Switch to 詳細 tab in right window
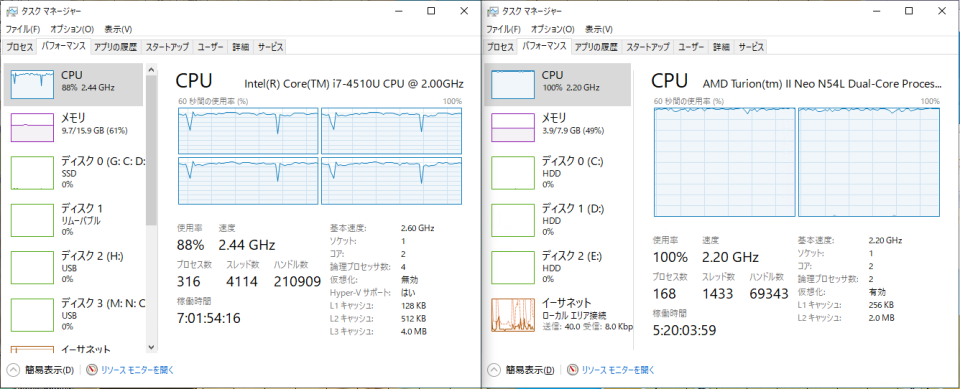Viewport: 960px width, 389px height. point(721,47)
